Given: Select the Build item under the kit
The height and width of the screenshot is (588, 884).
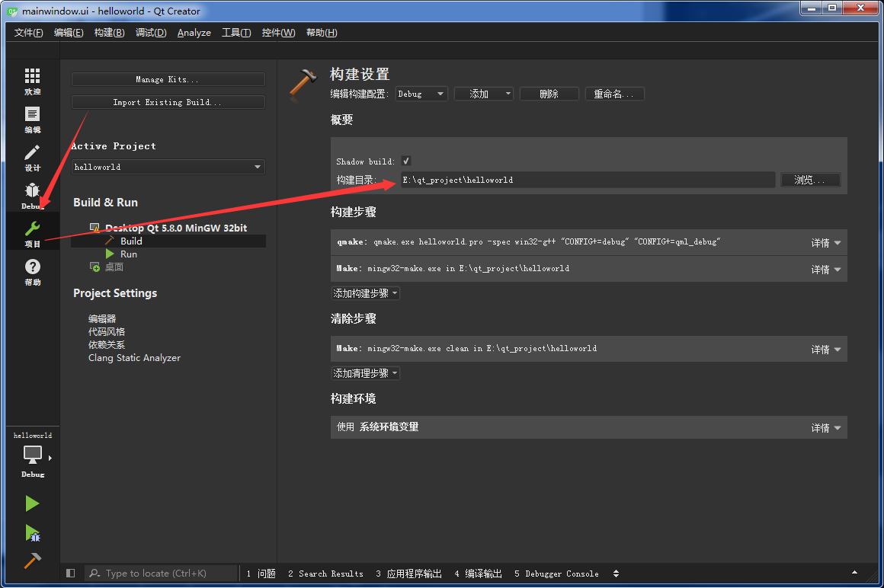Looking at the screenshot, I should (x=131, y=241).
